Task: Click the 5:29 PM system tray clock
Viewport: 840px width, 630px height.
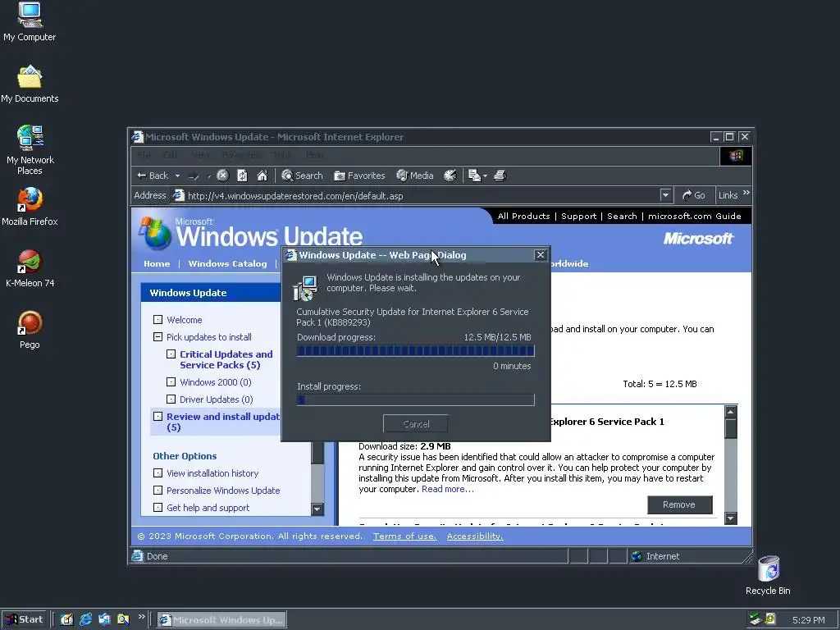Action: (808, 620)
